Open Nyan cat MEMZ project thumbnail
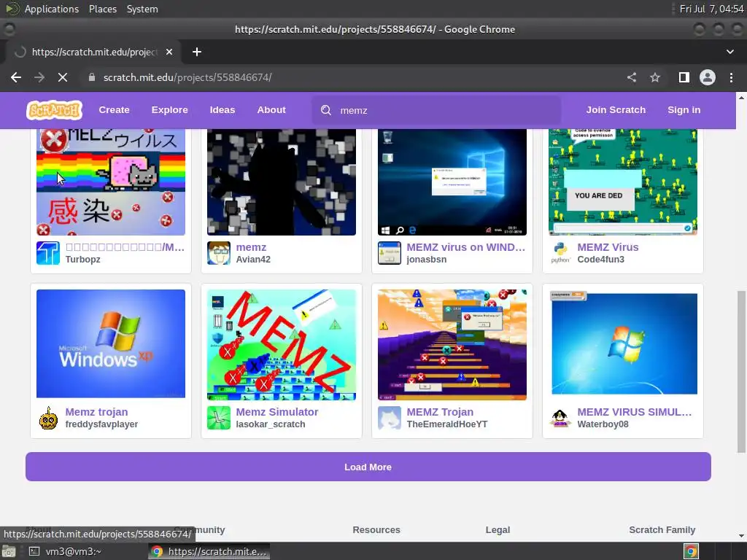The width and height of the screenshot is (747, 560). [111, 182]
